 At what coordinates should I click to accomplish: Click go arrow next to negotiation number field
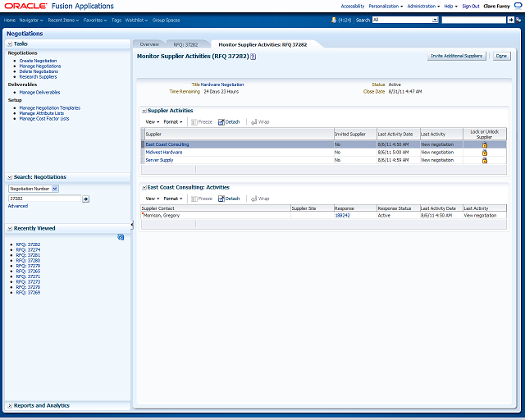[85, 199]
